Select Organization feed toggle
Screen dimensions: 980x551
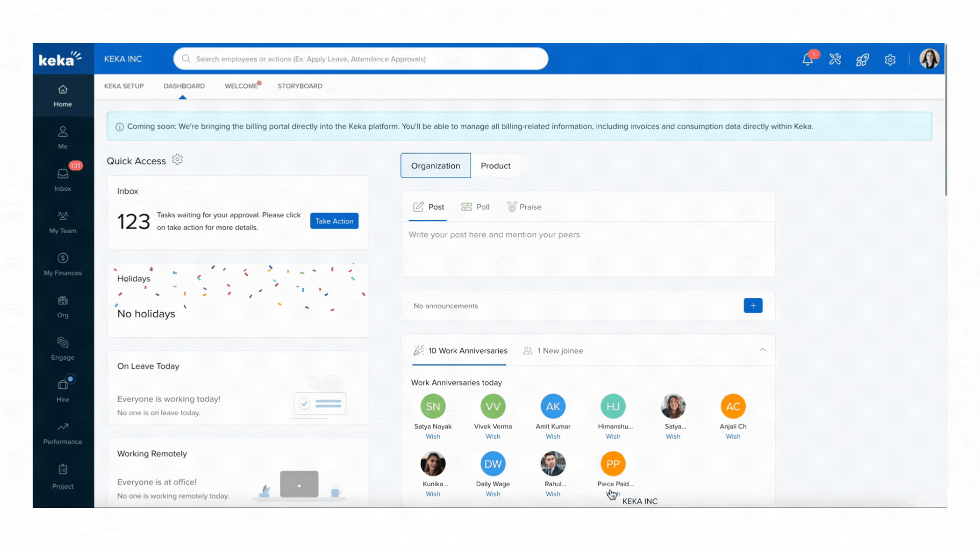[x=435, y=166]
